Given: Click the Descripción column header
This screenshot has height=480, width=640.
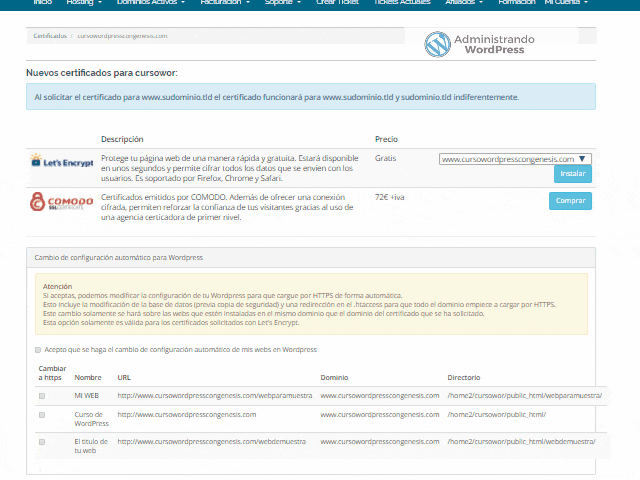Looking at the screenshot, I should [x=122, y=140].
